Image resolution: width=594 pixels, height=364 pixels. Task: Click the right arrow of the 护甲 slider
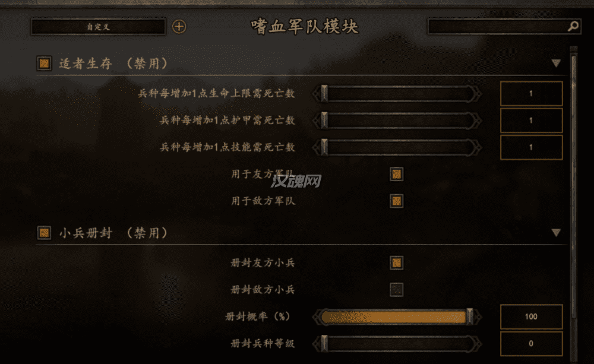point(478,121)
